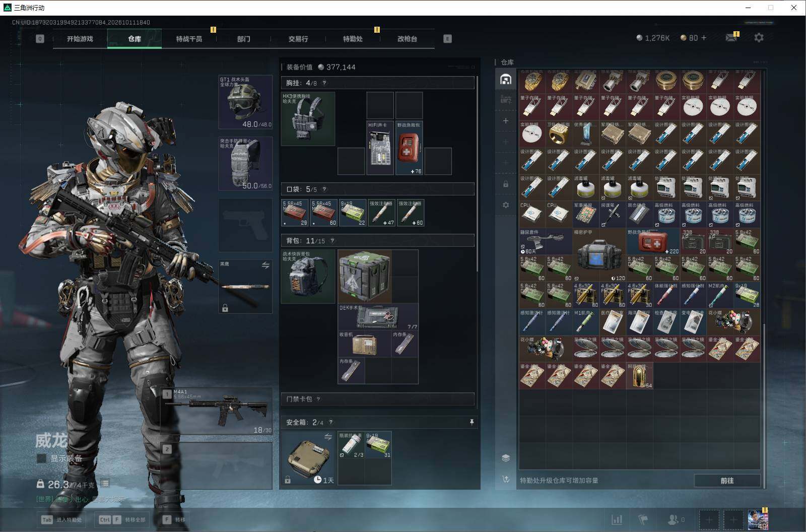The height and width of the screenshot is (532, 806).
Task: Click the flag icon in bottom bar
Action: click(643, 519)
